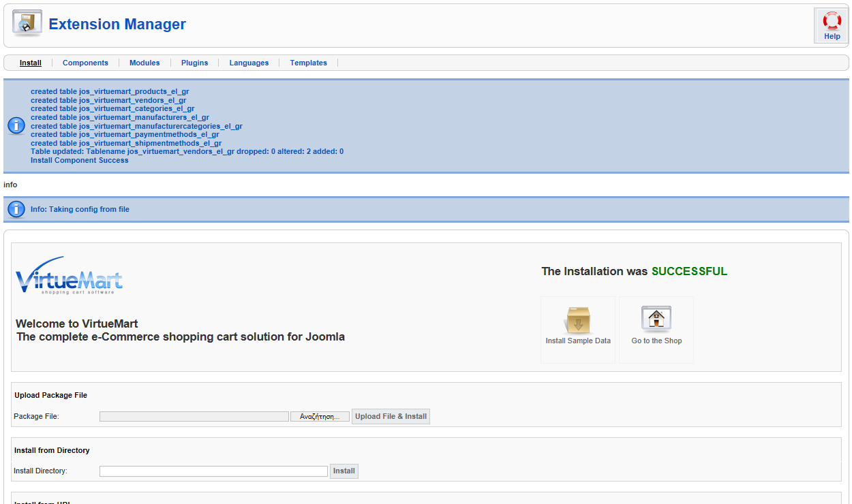Focus the Package File field

tap(194, 416)
